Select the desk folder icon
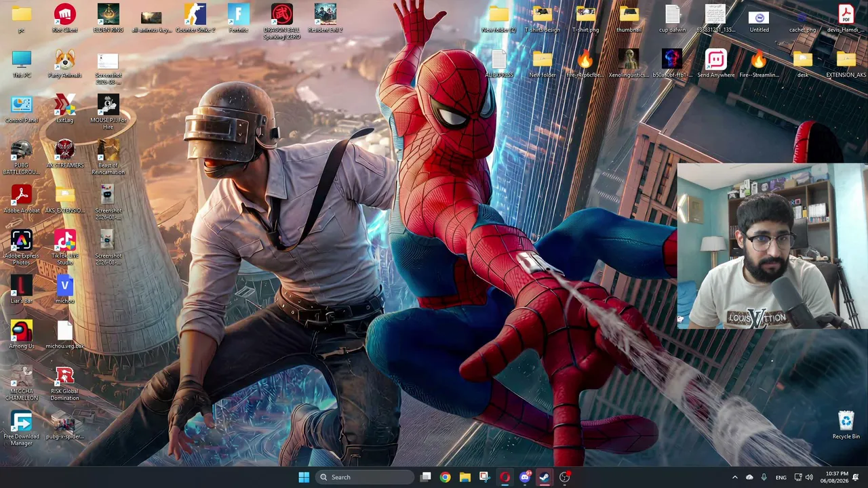This screenshot has height=488, width=868. 802,64
